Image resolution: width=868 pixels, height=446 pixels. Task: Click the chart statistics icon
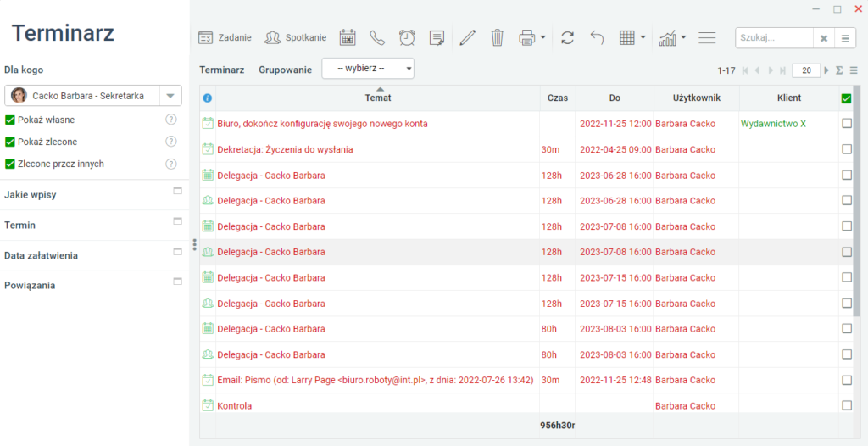point(668,37)
